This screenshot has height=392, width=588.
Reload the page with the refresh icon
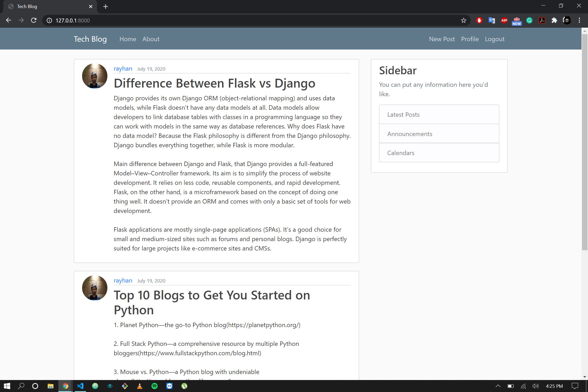[34, 20]
